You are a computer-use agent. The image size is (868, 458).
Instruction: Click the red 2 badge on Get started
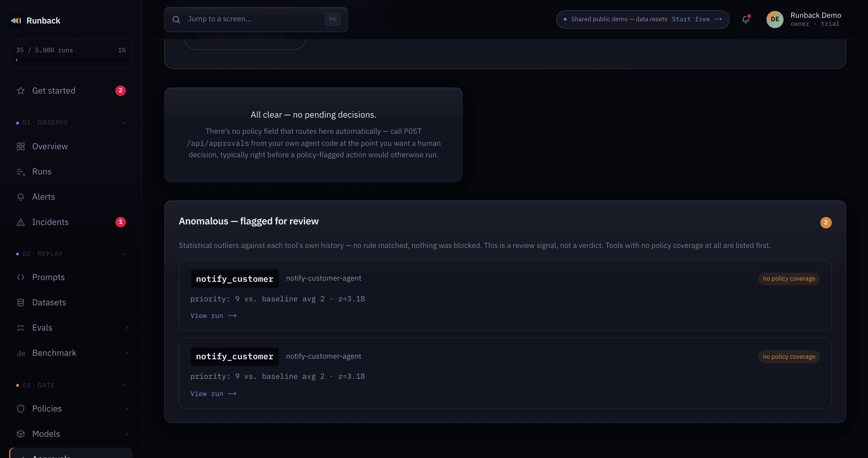[120, 91]
